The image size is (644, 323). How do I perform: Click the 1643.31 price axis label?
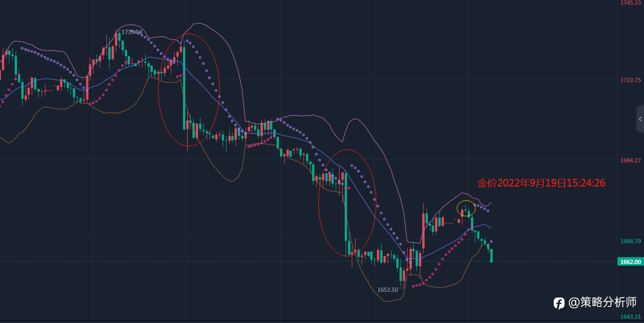click(x=631, y=317)
